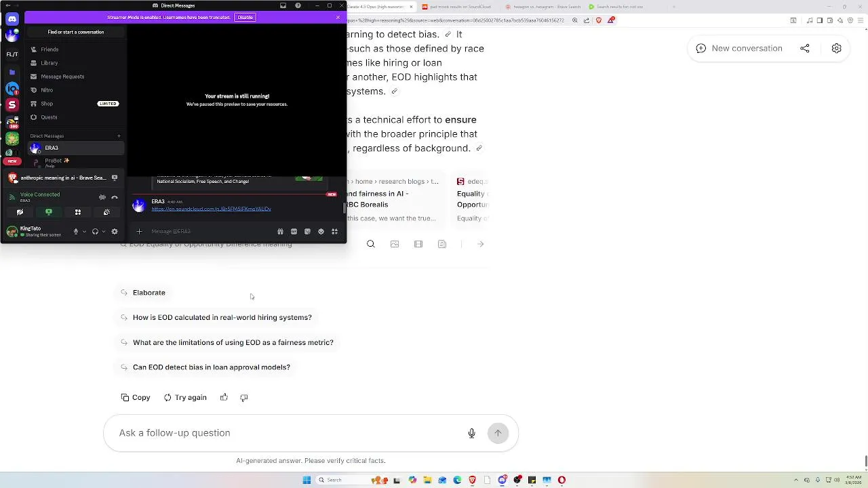Select ERA3 direct message conversation
868x488 pixels.
[x=75, y=148]
